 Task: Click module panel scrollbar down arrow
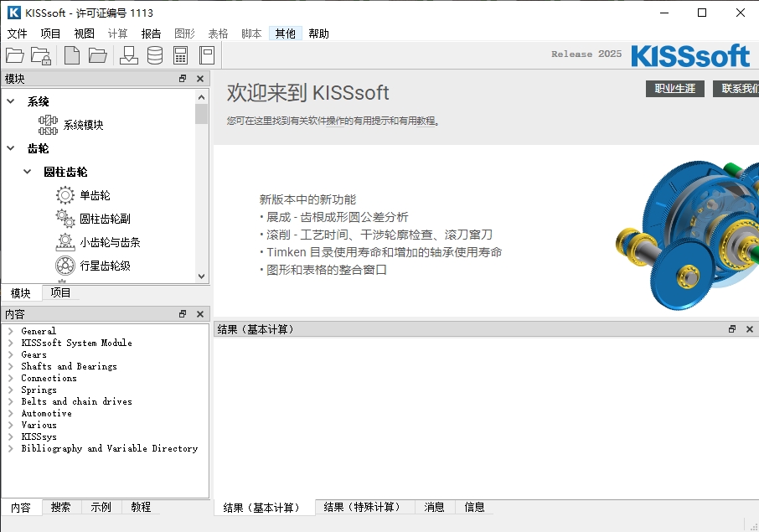[x=201, y=276]
